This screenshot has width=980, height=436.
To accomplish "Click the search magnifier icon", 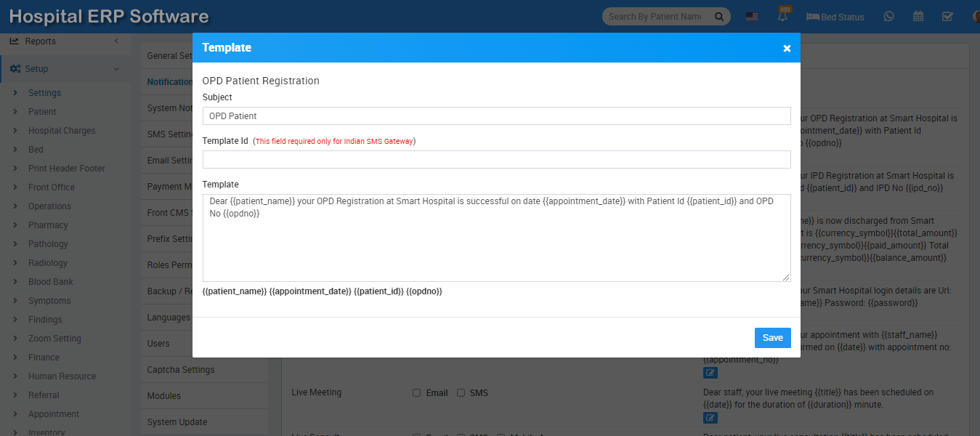I will [x=719, y=17].
